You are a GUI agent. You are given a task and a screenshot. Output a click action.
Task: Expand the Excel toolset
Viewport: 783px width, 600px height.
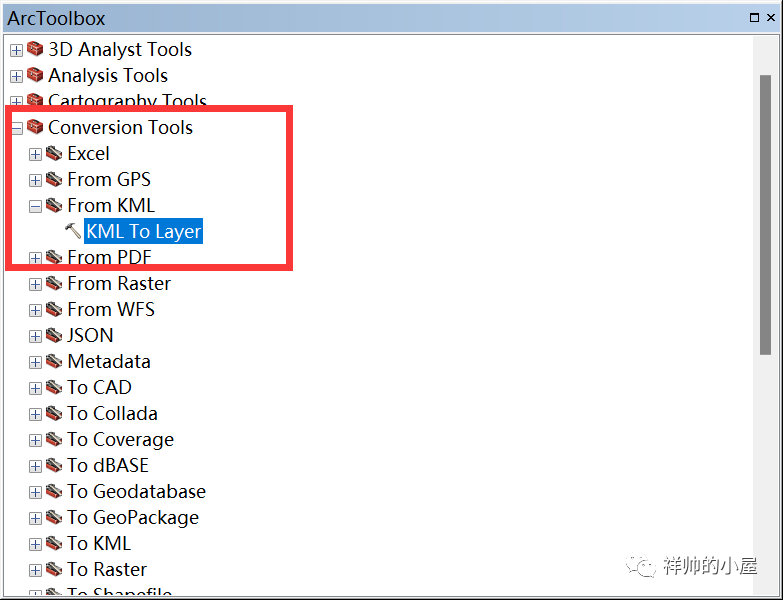[35, 154]
